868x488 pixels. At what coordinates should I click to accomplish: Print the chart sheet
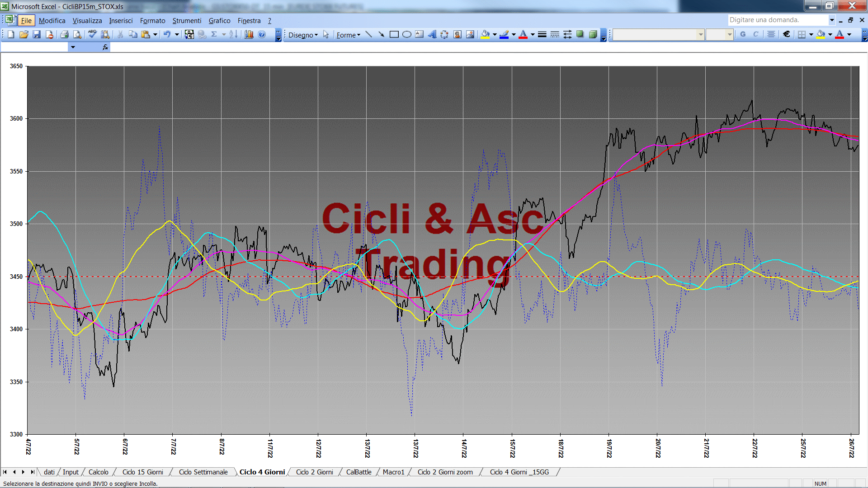tap(65, 34)
